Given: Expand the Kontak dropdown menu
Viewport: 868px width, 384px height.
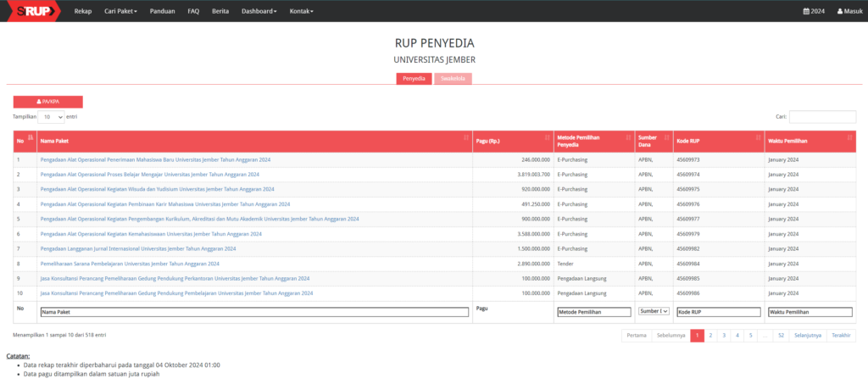Looking at the screenshot, I should 301,11.
